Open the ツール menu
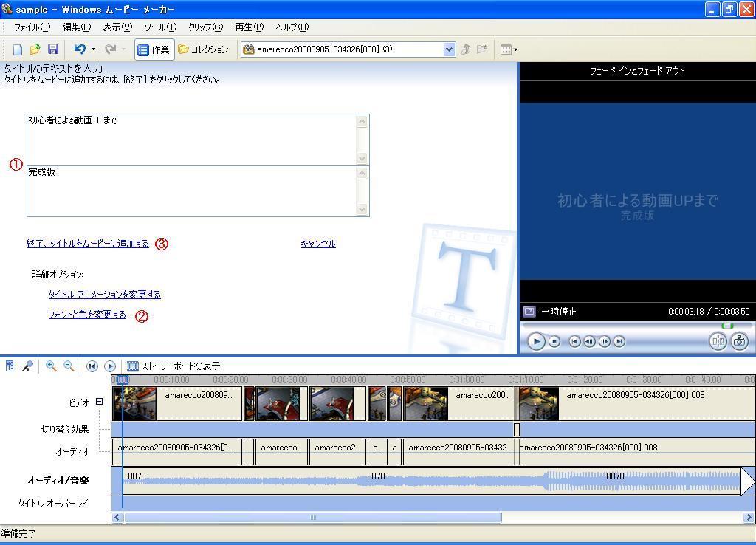 [x=160, y=27]
